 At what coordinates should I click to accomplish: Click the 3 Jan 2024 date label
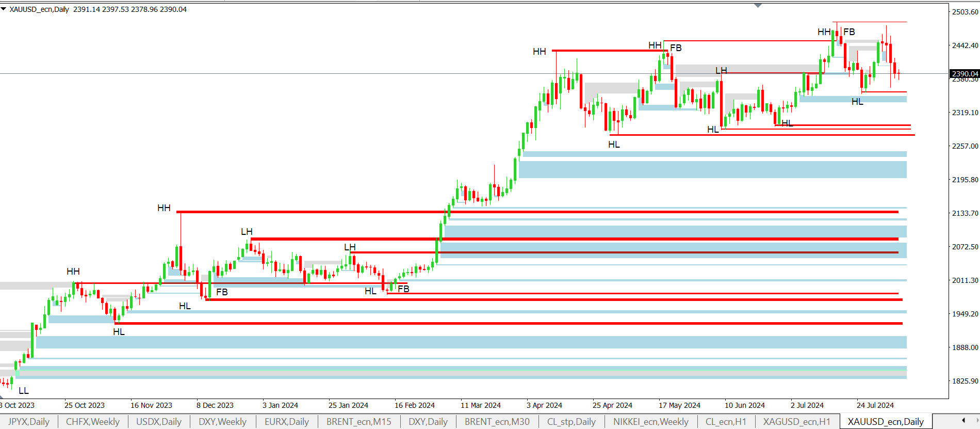pyautogui.click(x=280, y=405)
